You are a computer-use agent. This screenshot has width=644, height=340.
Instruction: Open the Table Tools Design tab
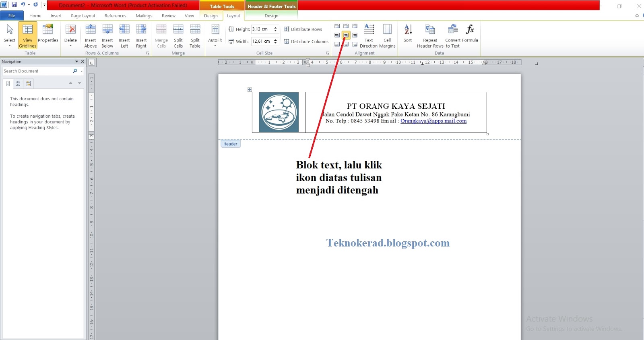[x=211, y=16]
